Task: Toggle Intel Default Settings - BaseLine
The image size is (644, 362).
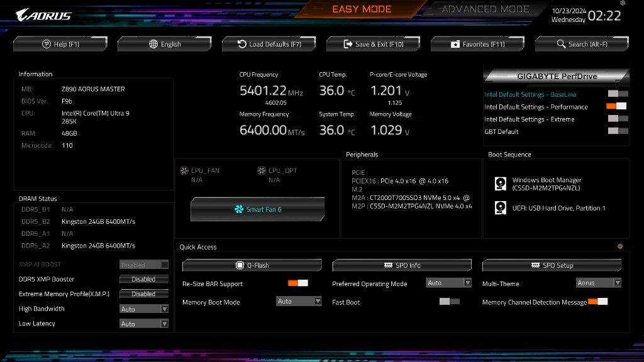Action: click(618, 94)
